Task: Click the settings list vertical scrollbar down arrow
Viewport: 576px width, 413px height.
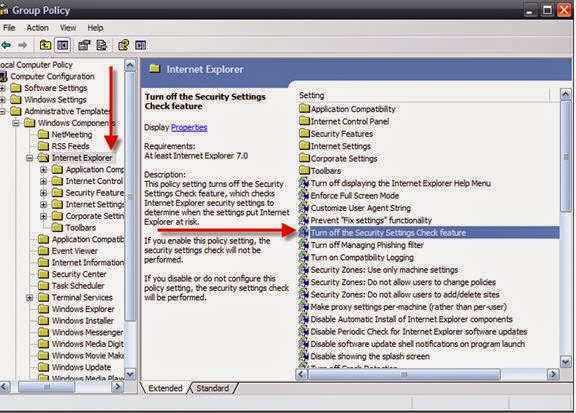Action: tap(566, 362)
